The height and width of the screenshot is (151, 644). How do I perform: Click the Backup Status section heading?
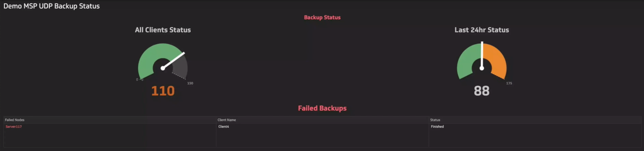coord(322,17)
